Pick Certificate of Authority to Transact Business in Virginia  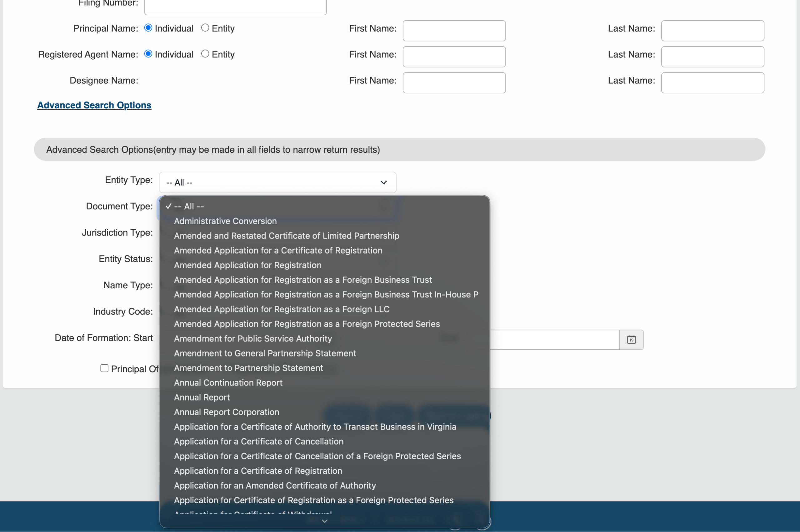coord(324,427)
